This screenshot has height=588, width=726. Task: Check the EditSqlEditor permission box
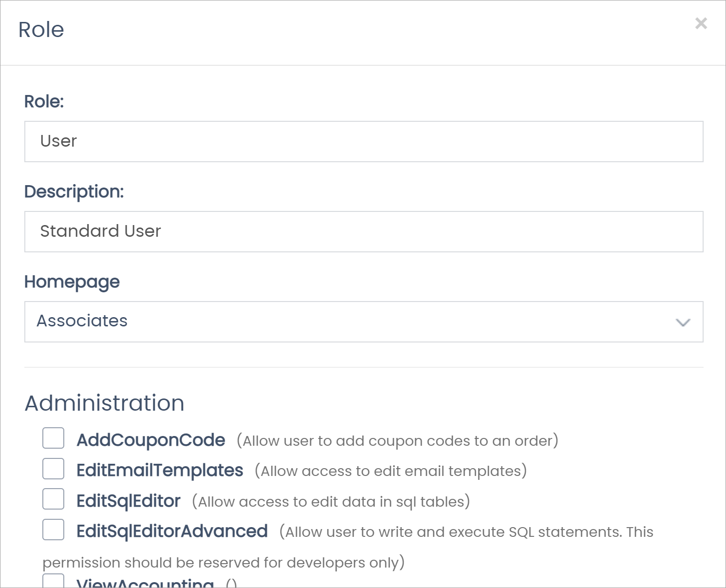tap(53, 499)
